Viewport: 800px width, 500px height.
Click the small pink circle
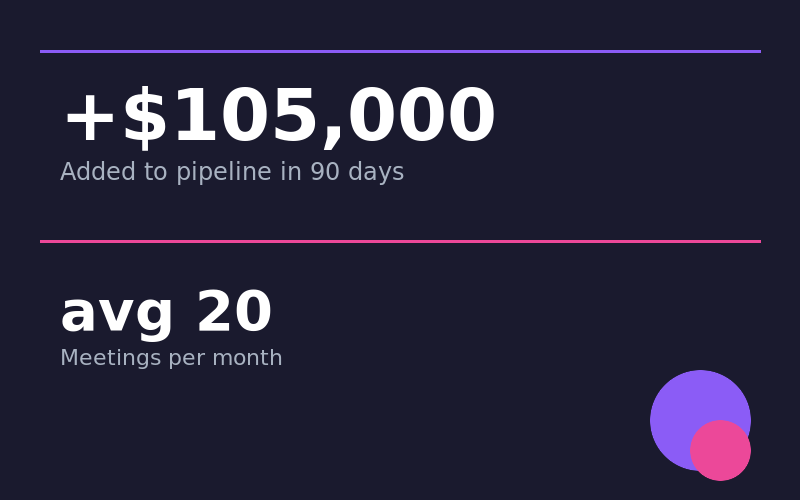[x=721, y=451]
